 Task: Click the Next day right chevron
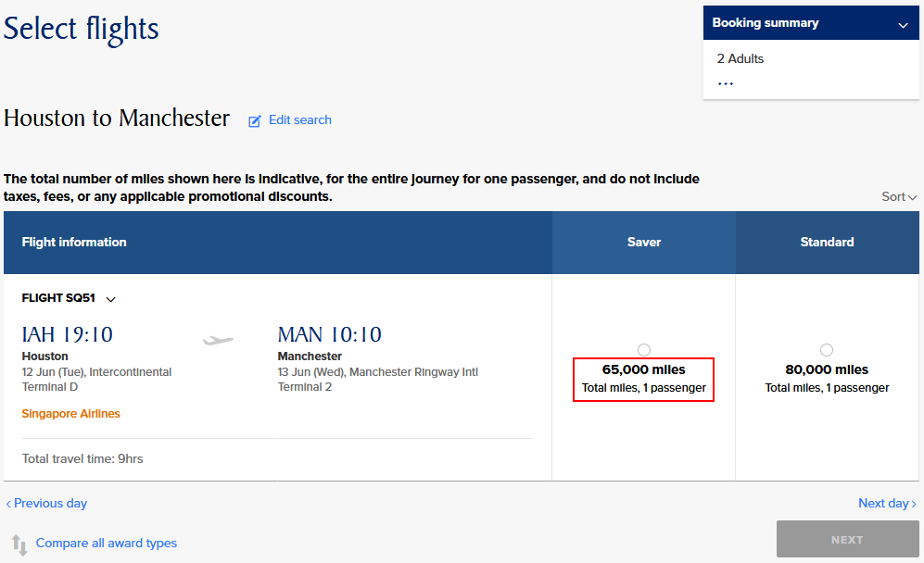914,504
